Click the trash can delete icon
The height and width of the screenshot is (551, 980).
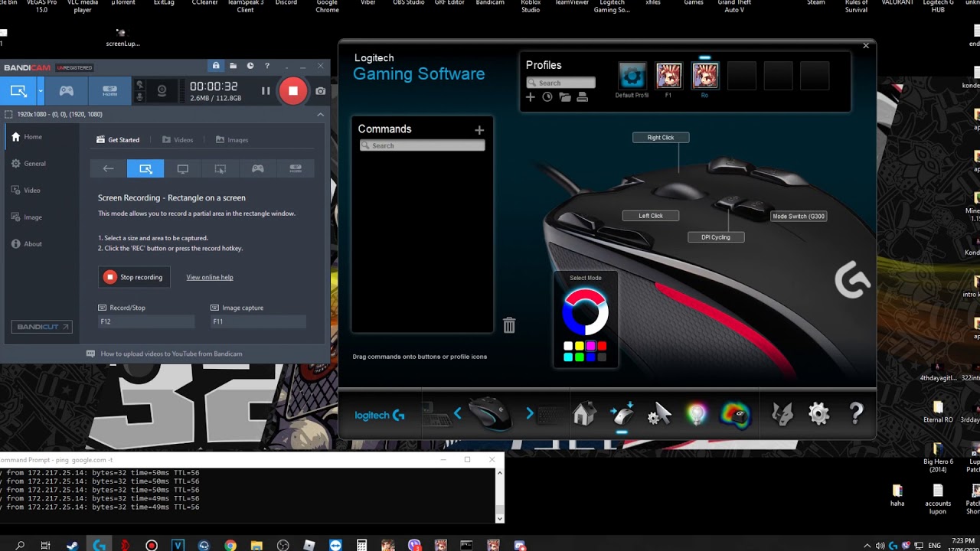(x=509, y=325)
